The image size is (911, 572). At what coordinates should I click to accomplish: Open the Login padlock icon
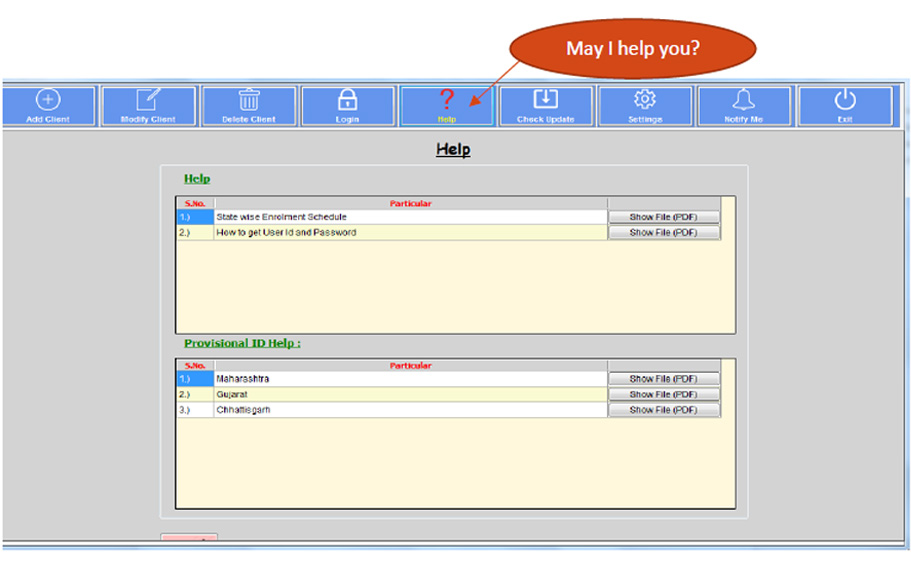point(347,100)
